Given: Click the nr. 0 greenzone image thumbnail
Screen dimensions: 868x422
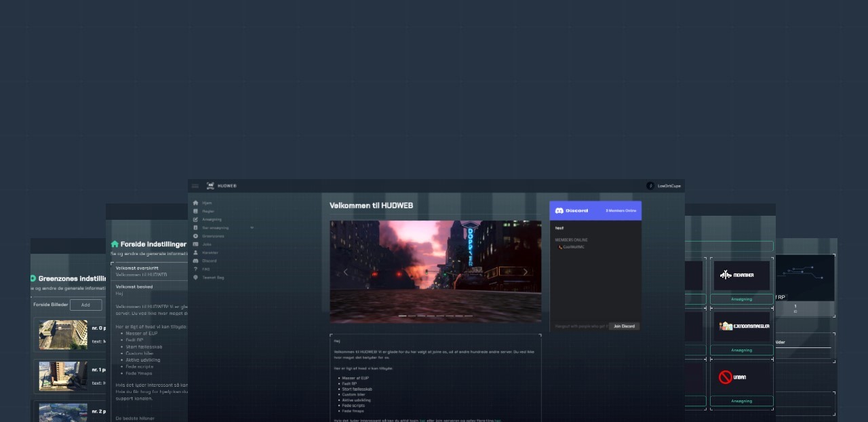Looking at the screenshot, I should click(63, 334).
